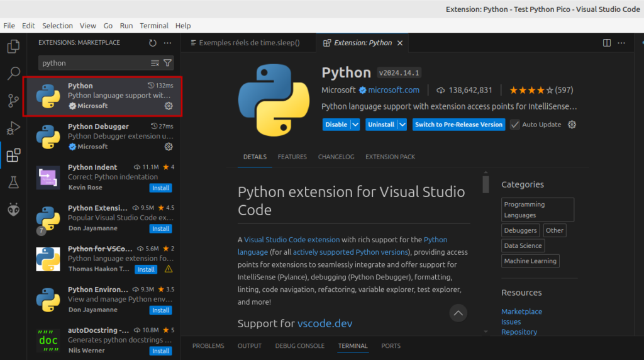Open the Repository resource link
Image resolution: width=644 pixels, height=360 pixels.
(x=519, y=332)
